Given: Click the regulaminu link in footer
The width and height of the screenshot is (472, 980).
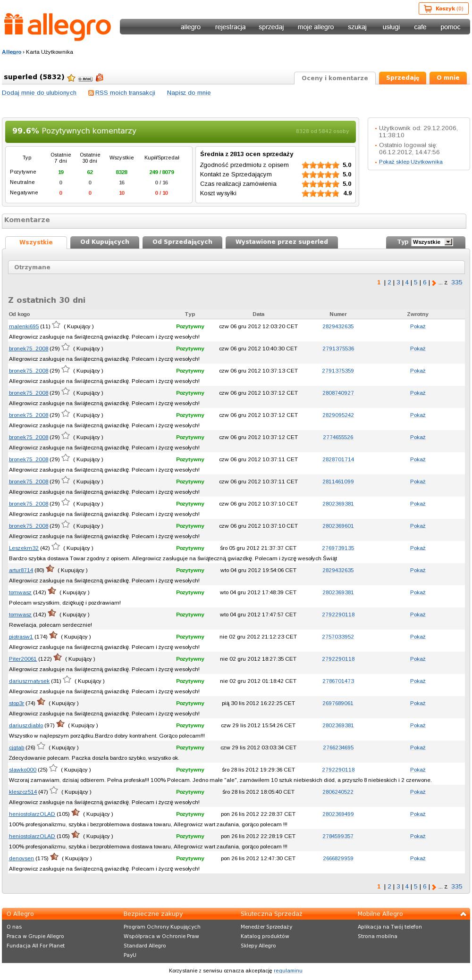Looking at the screenshot, I should (288, 971).
